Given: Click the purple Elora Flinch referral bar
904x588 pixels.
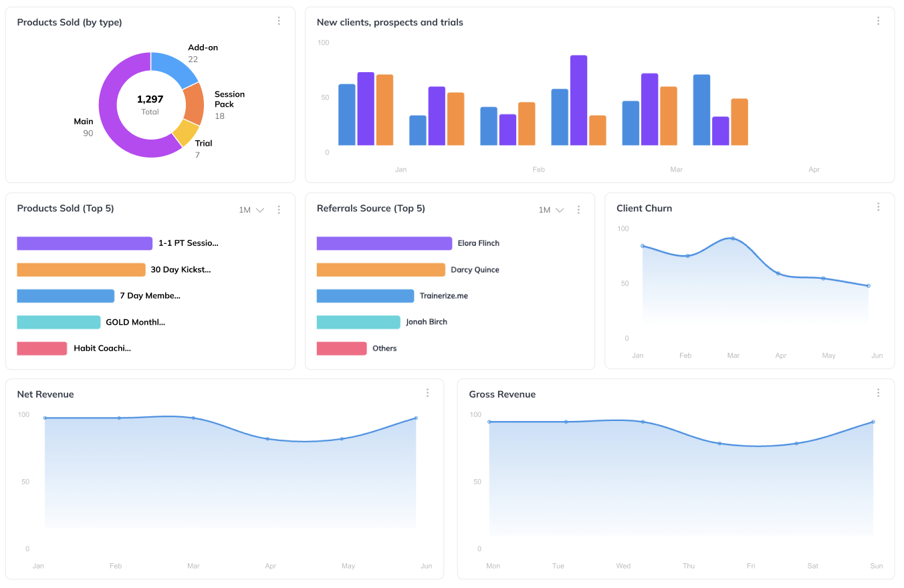Looking at the screenshot, I should (384, 243).
